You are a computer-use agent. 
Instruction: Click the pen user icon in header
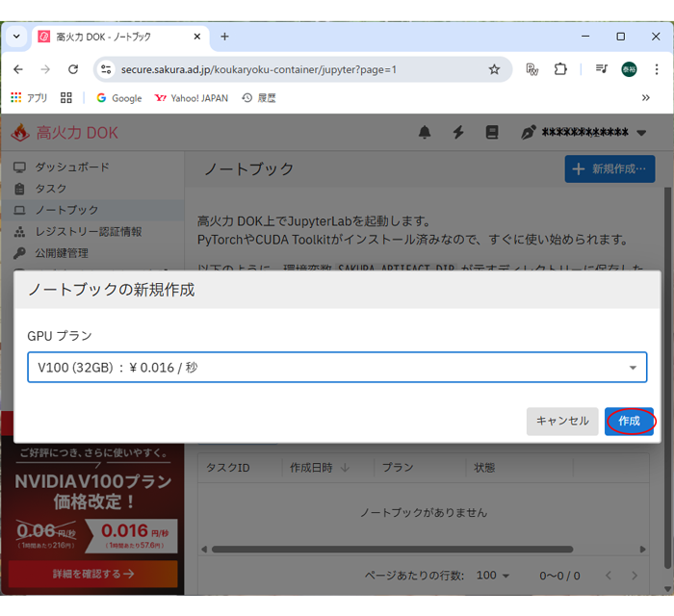(x=529, y=132)
